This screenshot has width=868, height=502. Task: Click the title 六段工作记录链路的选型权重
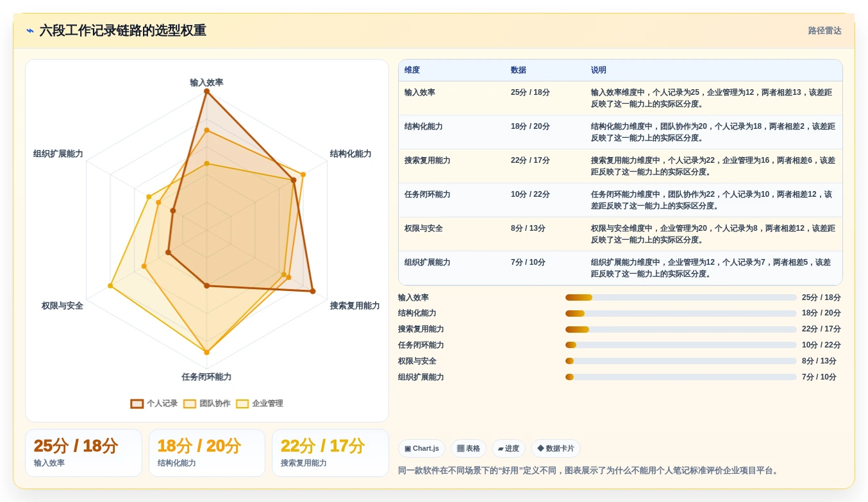tap(123, 31)
